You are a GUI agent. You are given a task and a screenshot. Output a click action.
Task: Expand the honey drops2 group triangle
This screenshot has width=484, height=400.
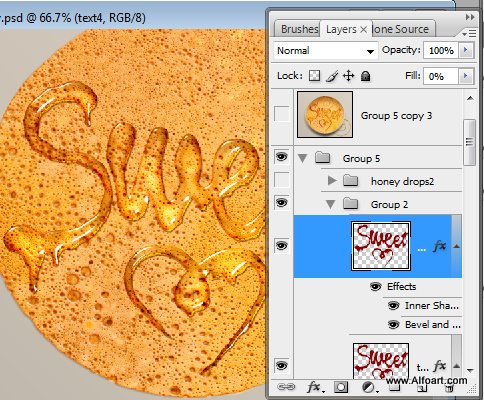point(332,181)
